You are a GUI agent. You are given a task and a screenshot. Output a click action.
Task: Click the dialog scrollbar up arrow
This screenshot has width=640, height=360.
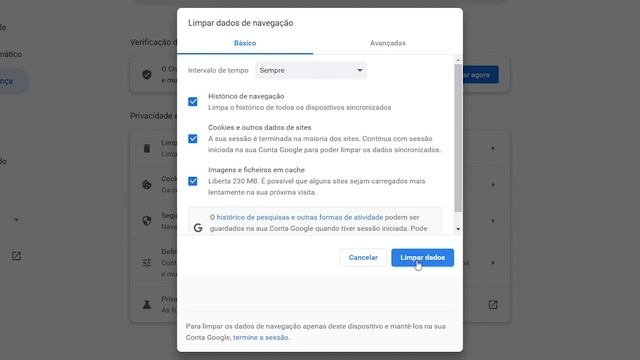point(458,60)
